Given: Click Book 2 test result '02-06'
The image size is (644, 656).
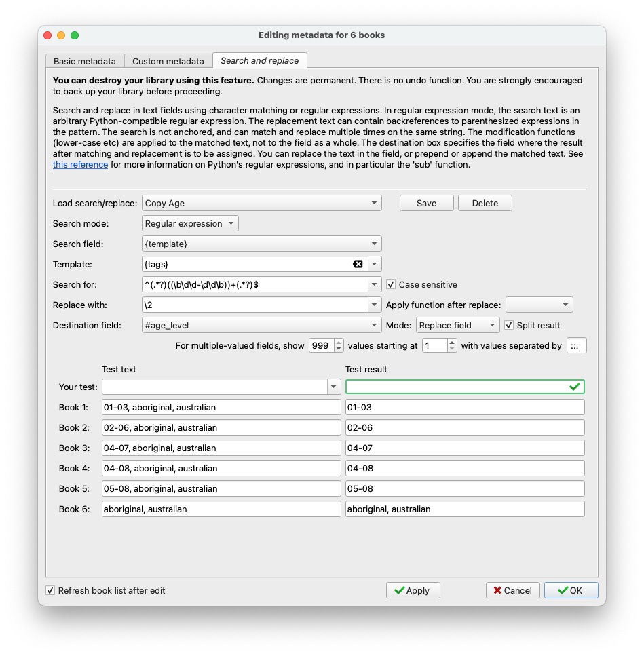Looking at the screenshot, I should 465,427.
